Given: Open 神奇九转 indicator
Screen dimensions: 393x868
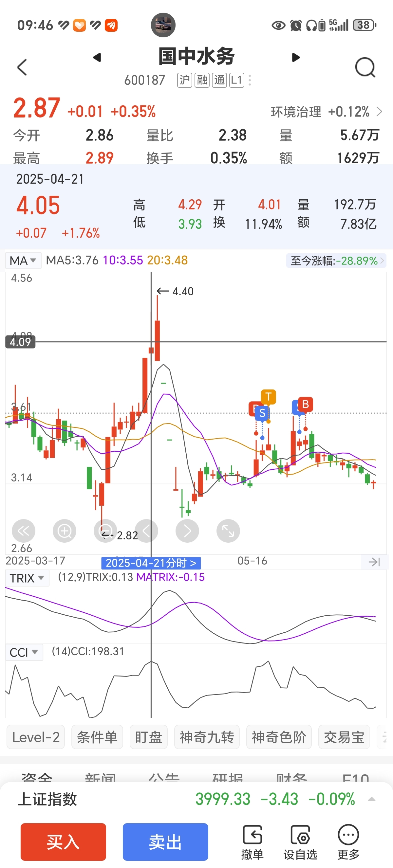Looking at the screenshot, I should pyautogui.click(x=207, y=737).
